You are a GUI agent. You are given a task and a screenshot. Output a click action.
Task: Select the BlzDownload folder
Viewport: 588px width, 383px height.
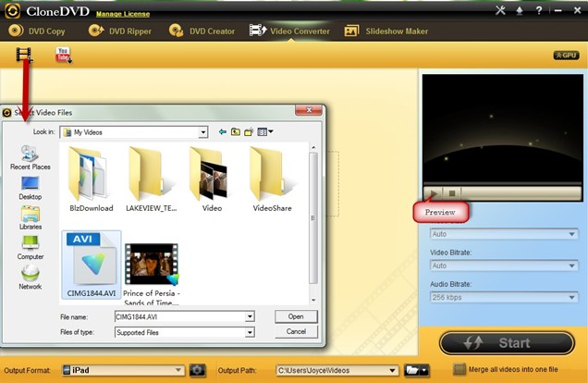[92, 179]
